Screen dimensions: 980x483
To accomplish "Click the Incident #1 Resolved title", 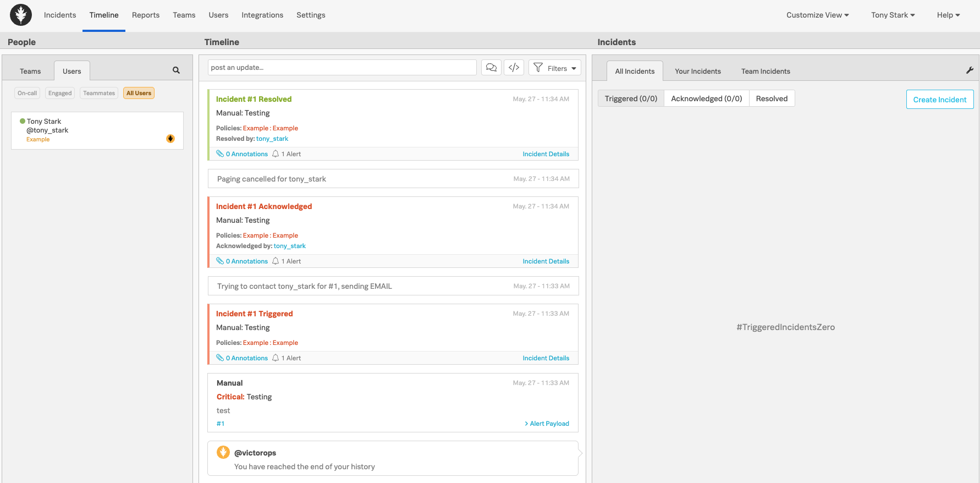I will [254, 99].
